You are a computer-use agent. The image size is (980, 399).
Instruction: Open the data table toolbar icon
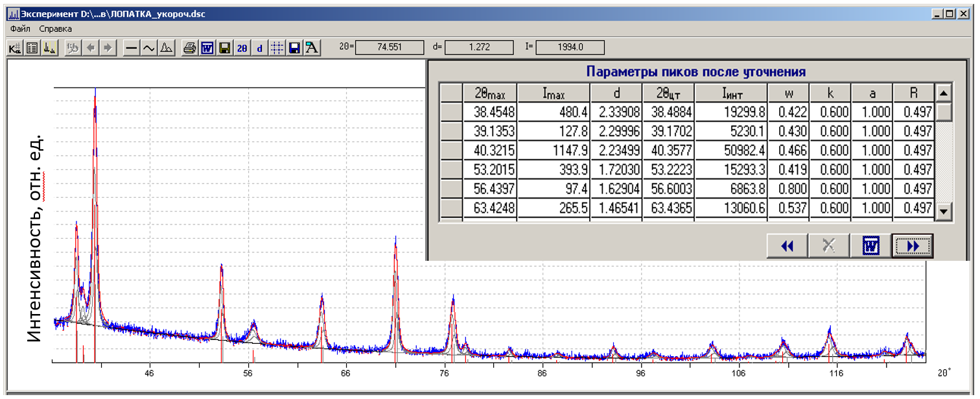pyautogui.click(x=31, y=47)
